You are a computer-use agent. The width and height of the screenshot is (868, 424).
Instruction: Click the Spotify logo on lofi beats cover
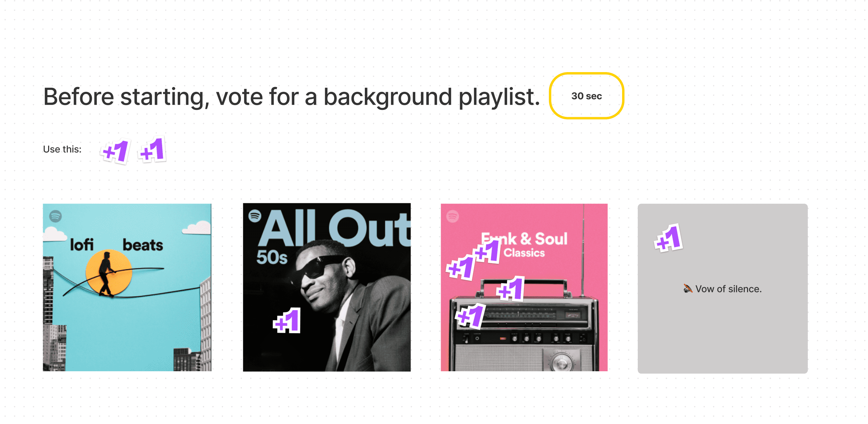click(x=55, y=216)
